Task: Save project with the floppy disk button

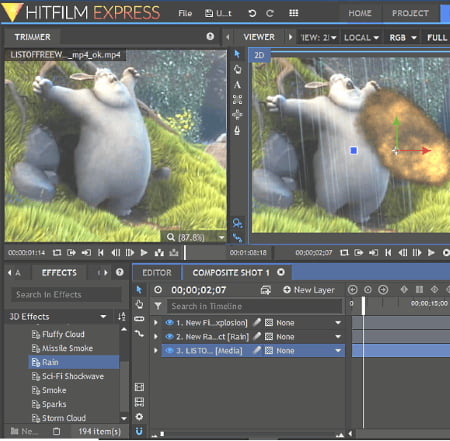Action: [x=209, y=13]
